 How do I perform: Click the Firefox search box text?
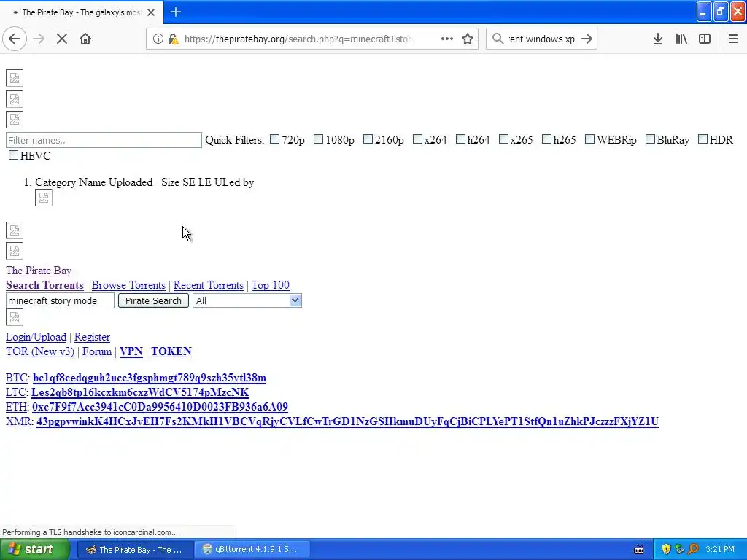pyautogui.click(x=542, y=39)
